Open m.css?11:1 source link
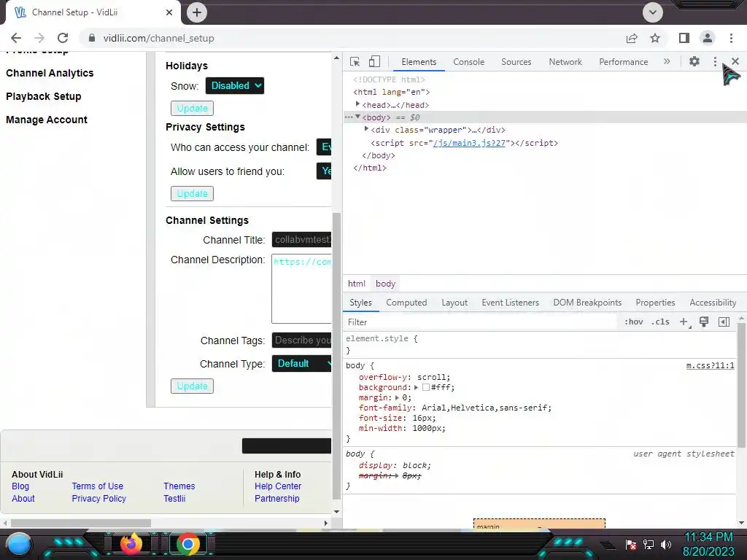 pos(710,365)
